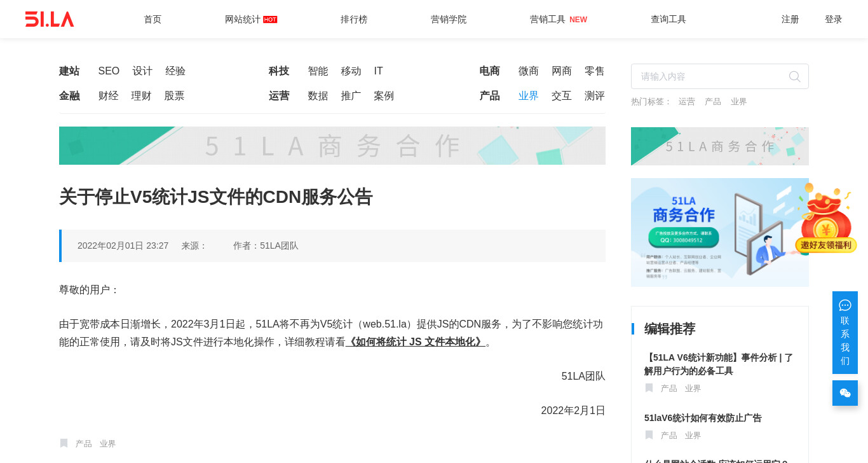Viewport: 868px width, 463px height.
Task: Select the 数据 category
Action: pyautogui.click(x=318, y=96)
